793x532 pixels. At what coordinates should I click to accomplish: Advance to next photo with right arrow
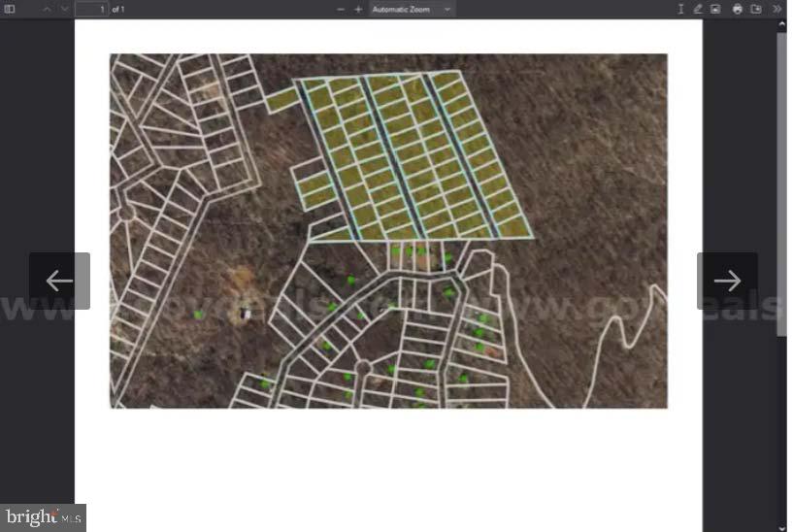pyautogui.click(x=727, y=281)
